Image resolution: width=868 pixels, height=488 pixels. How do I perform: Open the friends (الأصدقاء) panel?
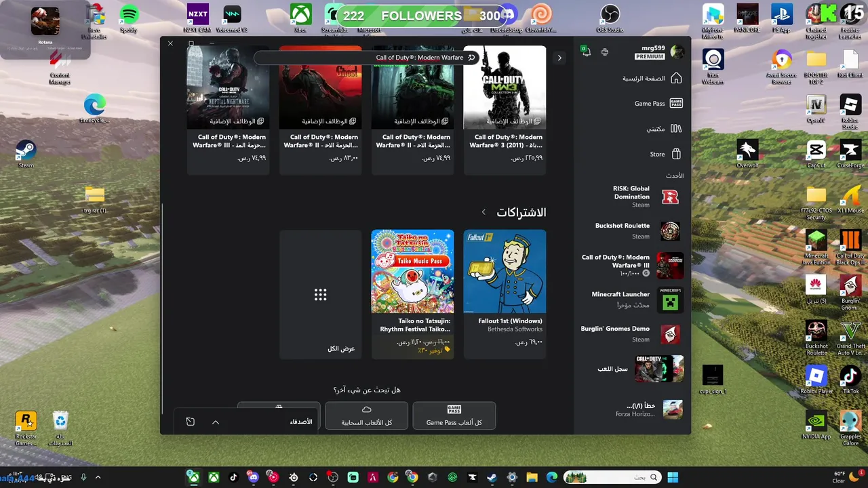301,422
